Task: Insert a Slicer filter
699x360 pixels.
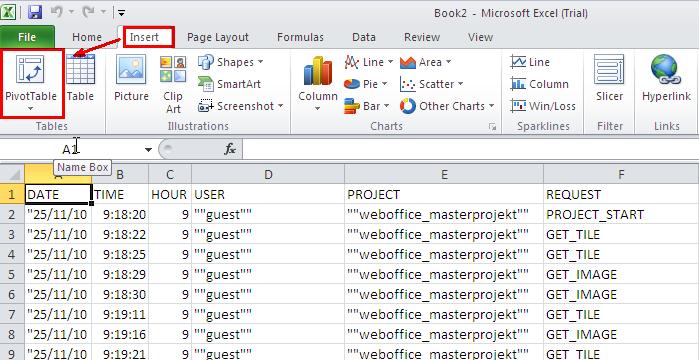Action: (609, 77)
